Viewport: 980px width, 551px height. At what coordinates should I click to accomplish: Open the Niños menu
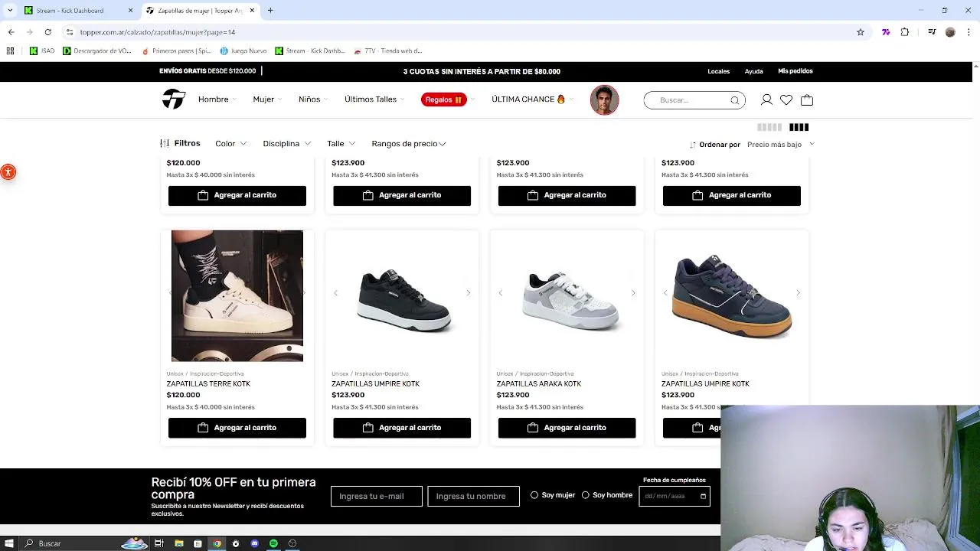pyautogui.click(x=312, y=99)
